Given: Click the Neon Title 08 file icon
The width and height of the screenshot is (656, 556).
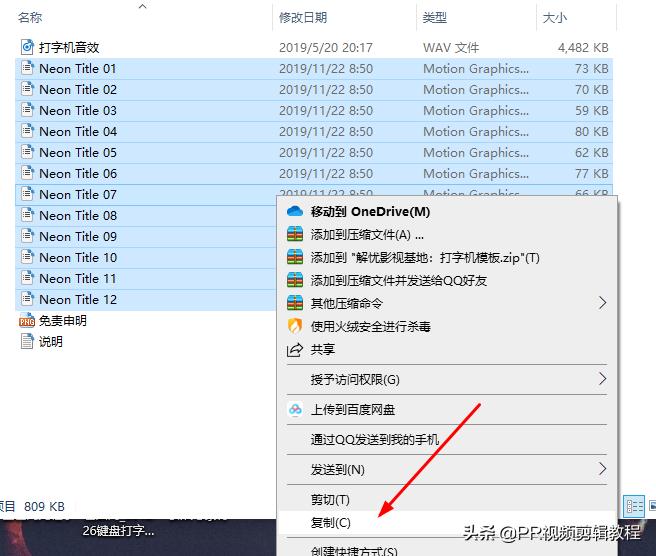Looking at the screenshot, I should click(27, 215).
